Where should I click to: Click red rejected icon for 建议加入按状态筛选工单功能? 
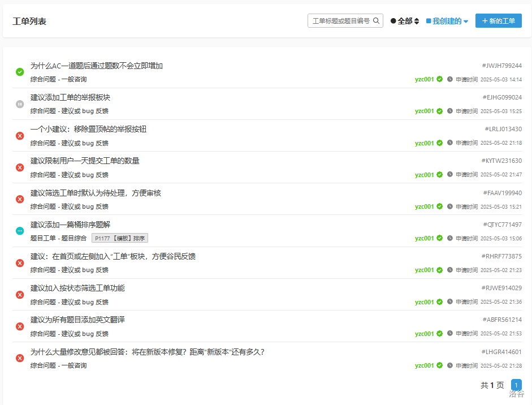point(20,295)
